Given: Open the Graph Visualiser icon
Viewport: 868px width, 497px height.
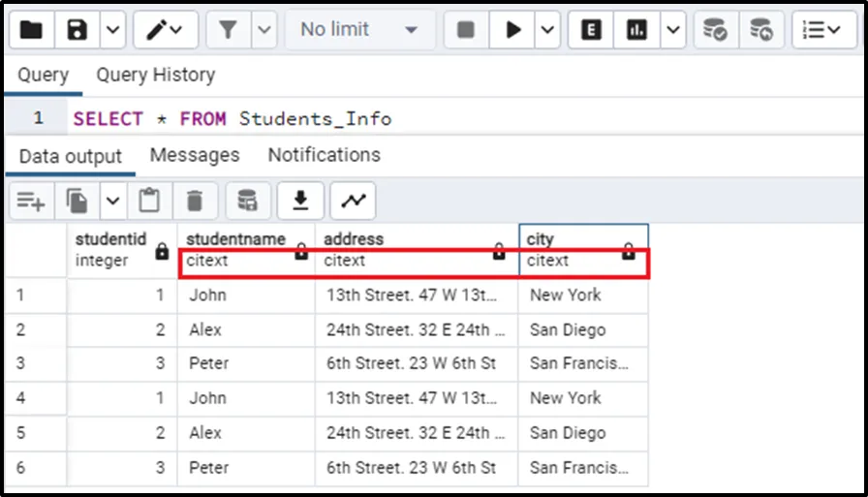Looking at the screenshot, I should [353, 201].
